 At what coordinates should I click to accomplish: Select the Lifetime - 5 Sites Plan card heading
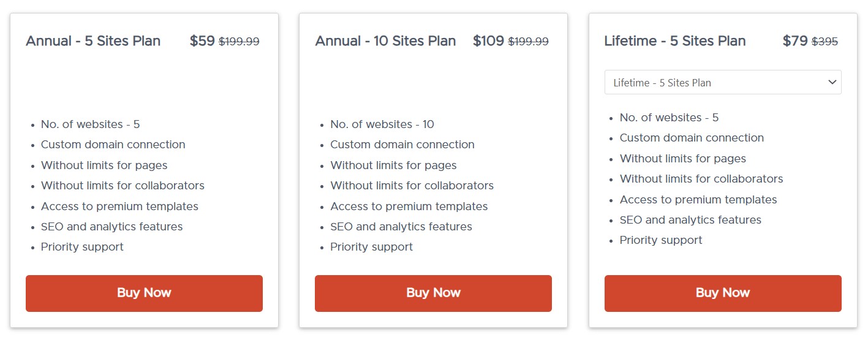coord(675,41)
